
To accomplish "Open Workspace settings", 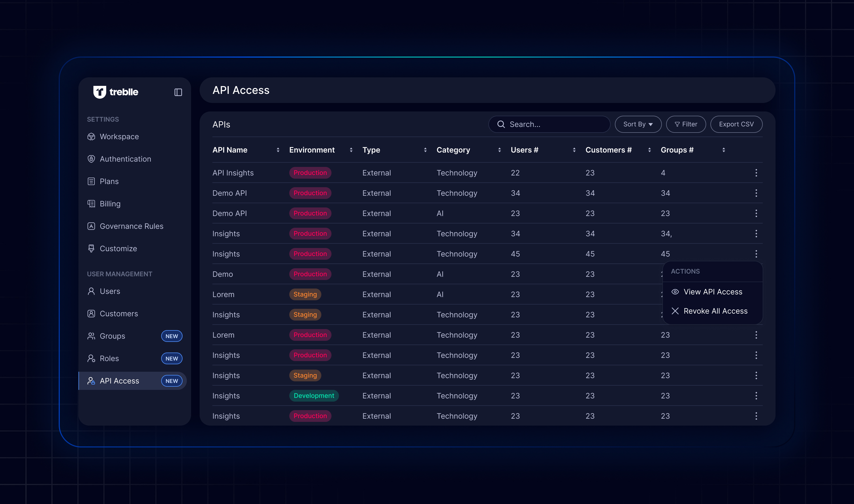I will (119, 137).
